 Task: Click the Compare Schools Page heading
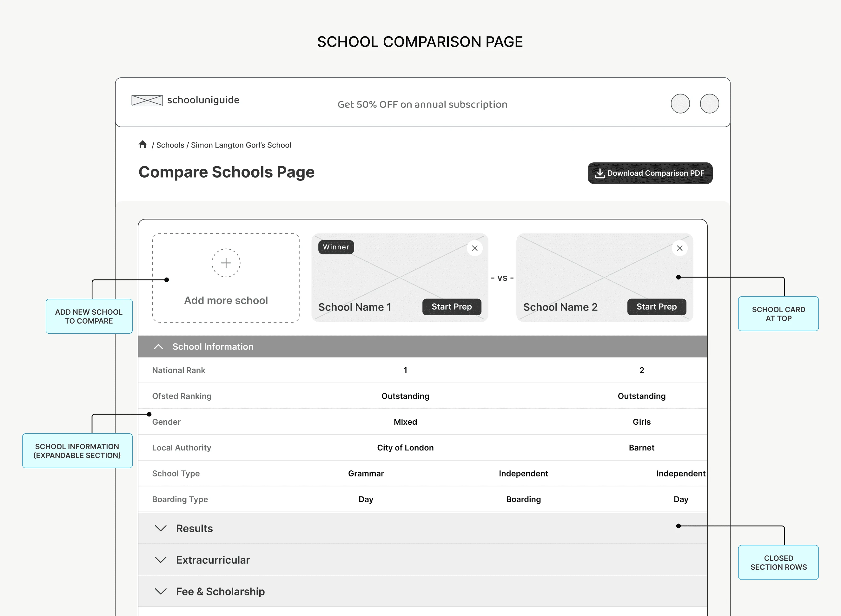point(227,172)
